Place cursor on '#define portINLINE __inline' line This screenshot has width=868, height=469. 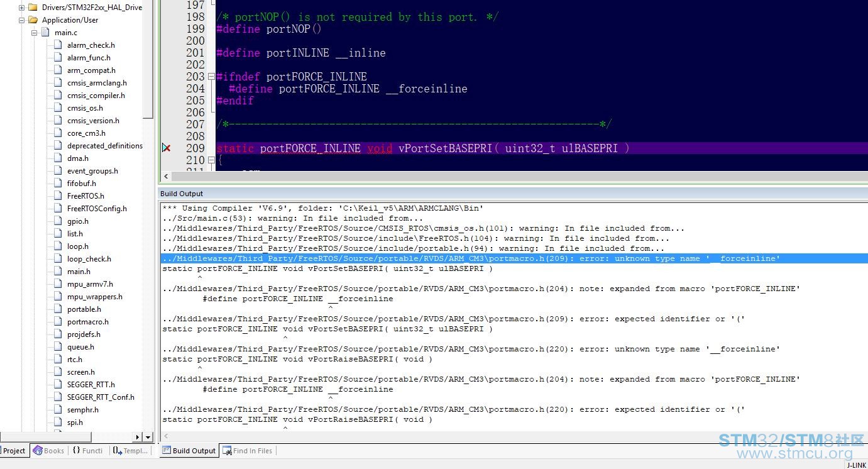click(301, 53)
